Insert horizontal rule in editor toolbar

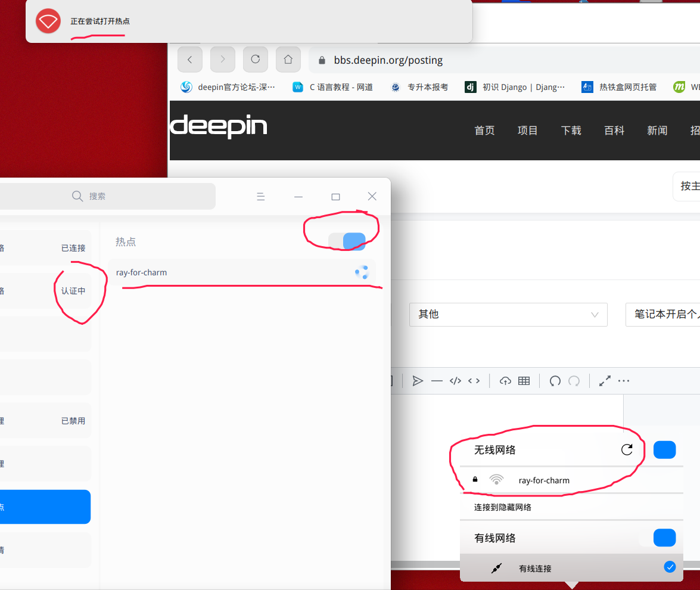[437, 381]
